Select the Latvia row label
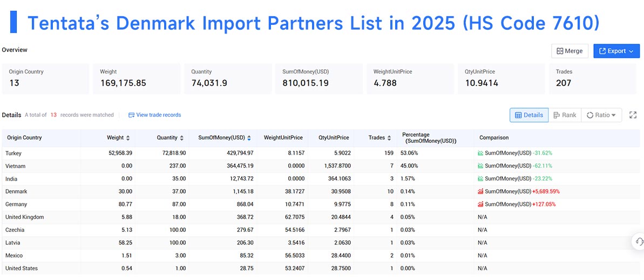 click(13, 243)
